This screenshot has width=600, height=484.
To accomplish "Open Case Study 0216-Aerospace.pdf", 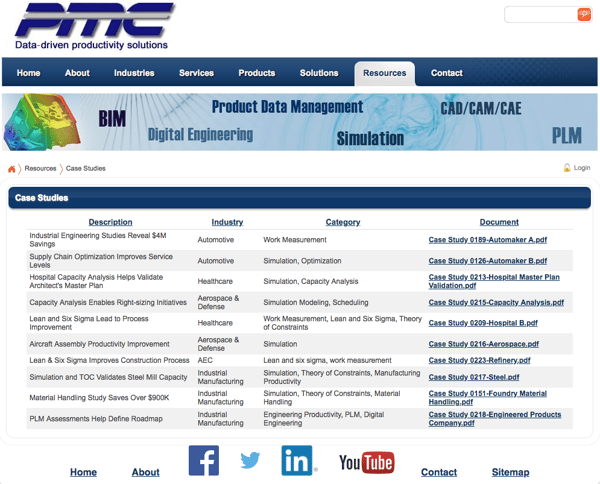I will (x=484, y=344).
